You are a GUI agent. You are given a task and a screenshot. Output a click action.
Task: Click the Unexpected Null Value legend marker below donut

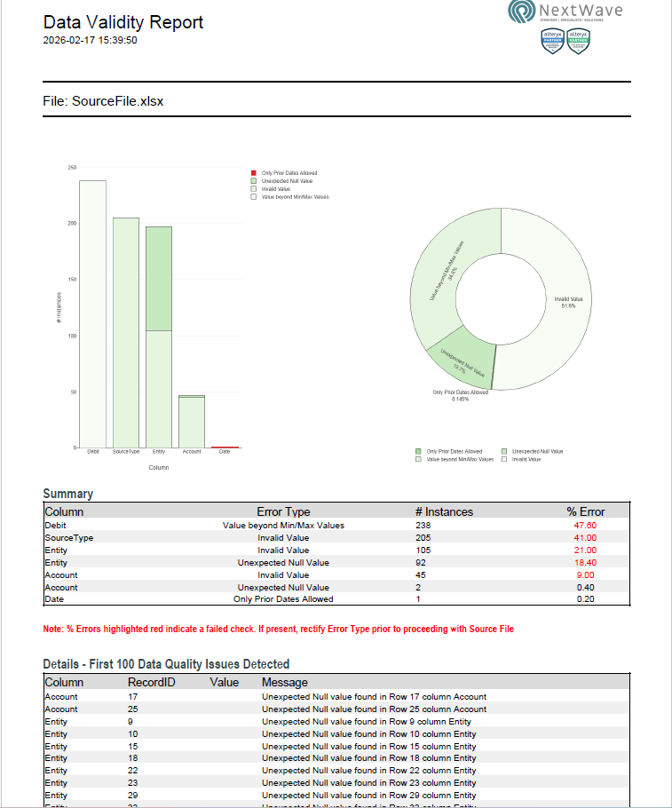504,452
